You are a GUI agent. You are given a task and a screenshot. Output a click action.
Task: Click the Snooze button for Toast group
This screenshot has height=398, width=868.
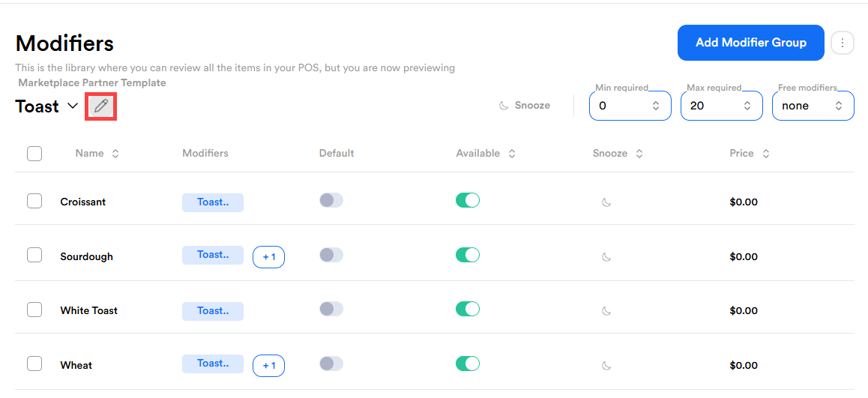click(x=525, y=106)
